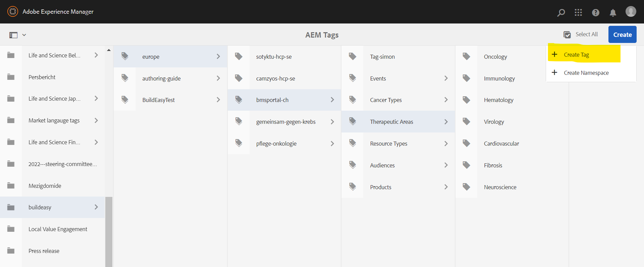Screen dimensions: 644x267
Task: Expand the Products tag chevron
Action: 446,187
